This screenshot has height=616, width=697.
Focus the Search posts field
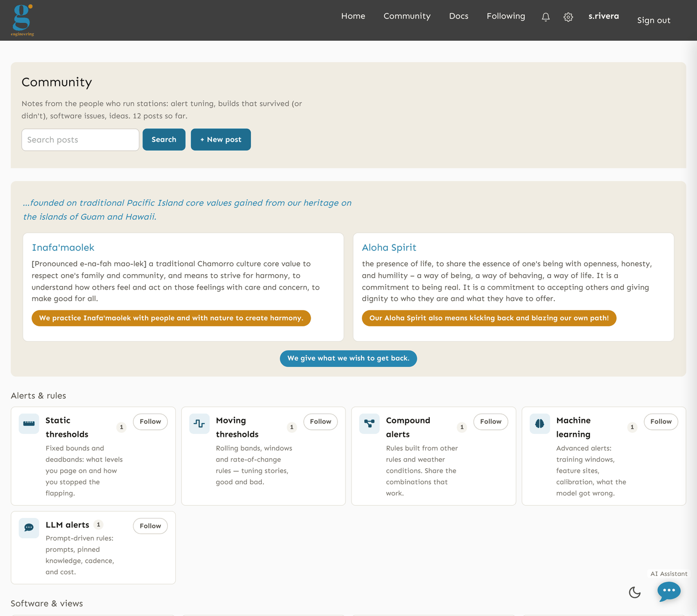pos(80,140)
